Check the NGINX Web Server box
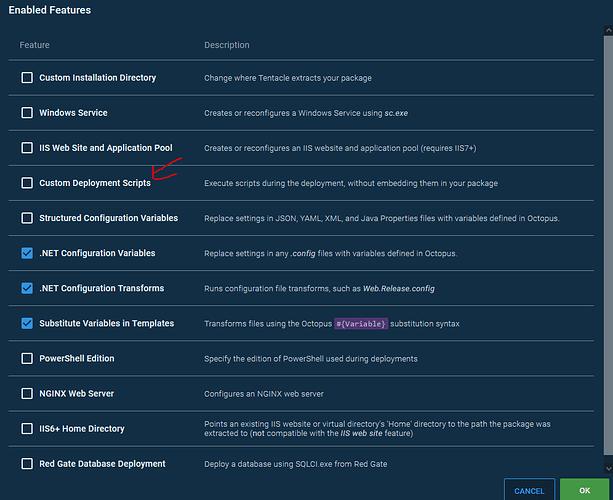The height and width of the screenshot is (500, 613). (27, 393)
